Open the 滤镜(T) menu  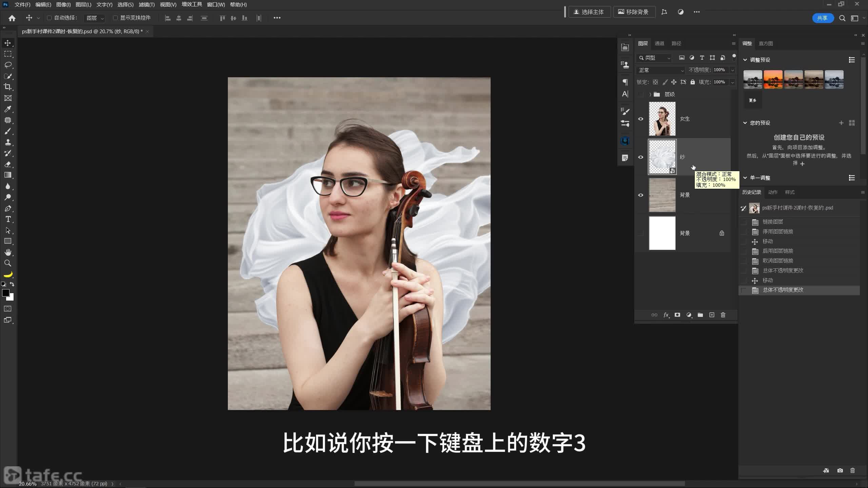pyautogui.click(x=146, y=4)
